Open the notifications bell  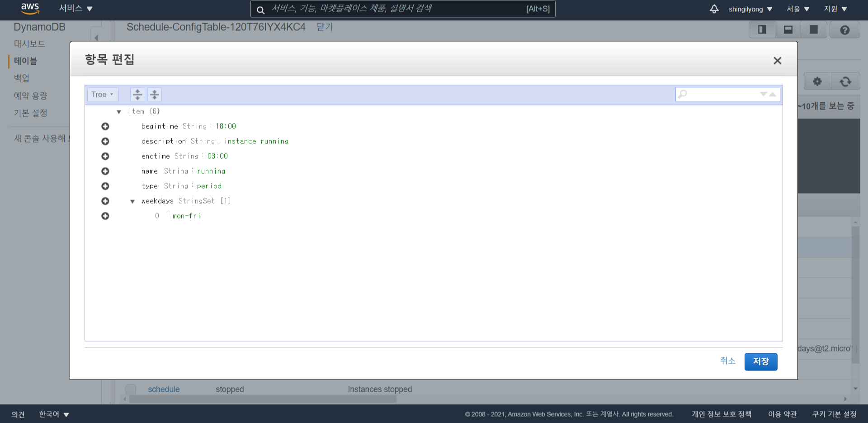click(714, 9)
